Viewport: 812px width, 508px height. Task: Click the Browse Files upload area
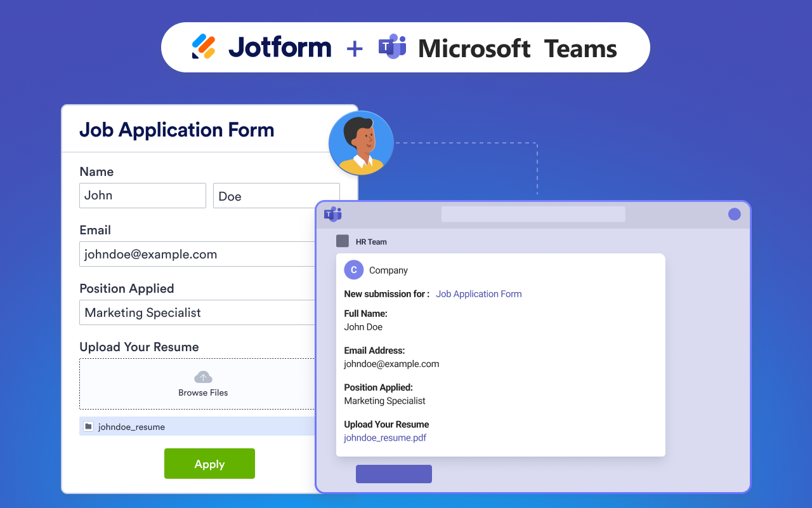tap(197, 384)
